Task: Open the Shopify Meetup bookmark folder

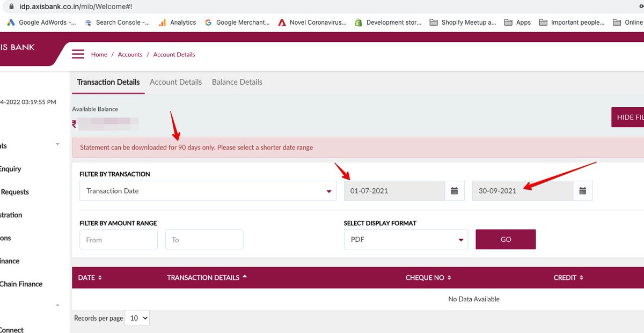Action: [463, 23]
